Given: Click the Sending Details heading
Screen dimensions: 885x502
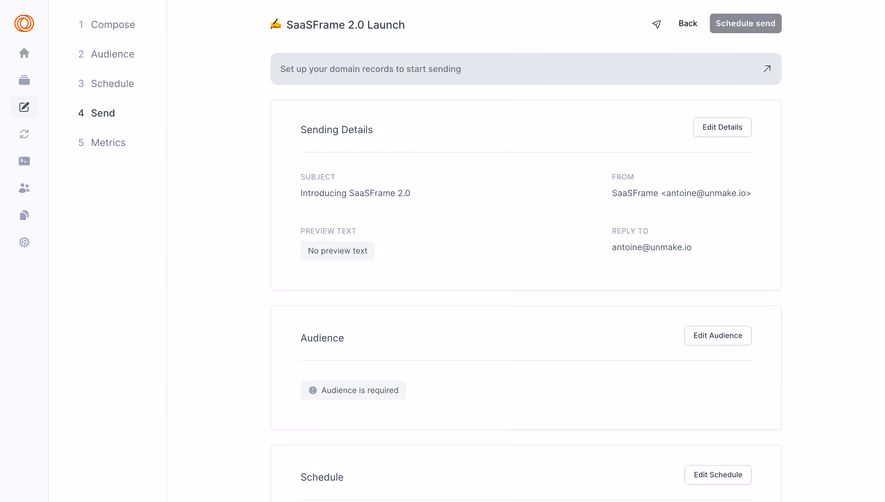Looking at the screenshot, I should coord(336,130).
